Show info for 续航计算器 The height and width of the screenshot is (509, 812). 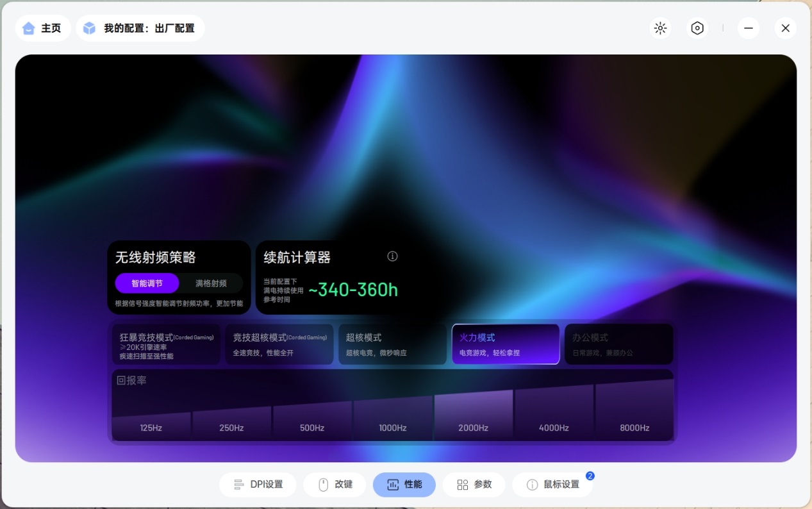point(392,256)
